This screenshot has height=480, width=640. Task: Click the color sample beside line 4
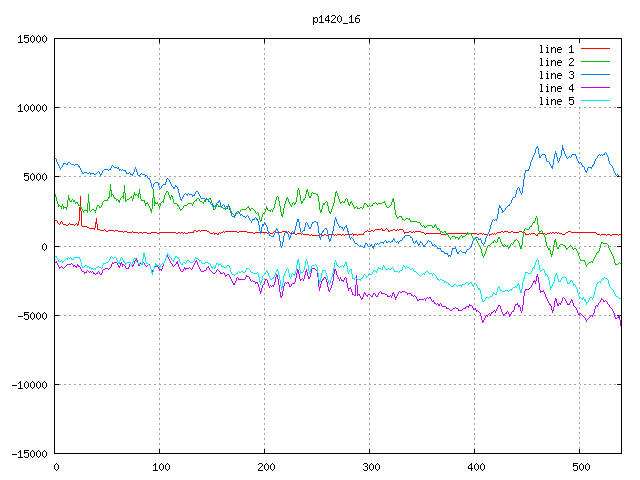tap(596, 88)
